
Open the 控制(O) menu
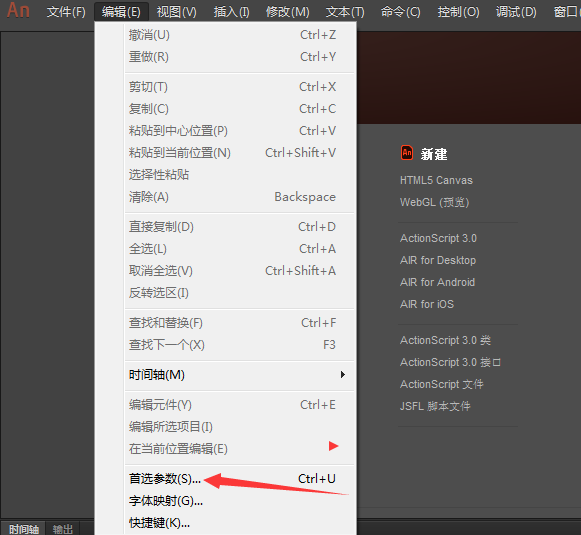[458, 12]
